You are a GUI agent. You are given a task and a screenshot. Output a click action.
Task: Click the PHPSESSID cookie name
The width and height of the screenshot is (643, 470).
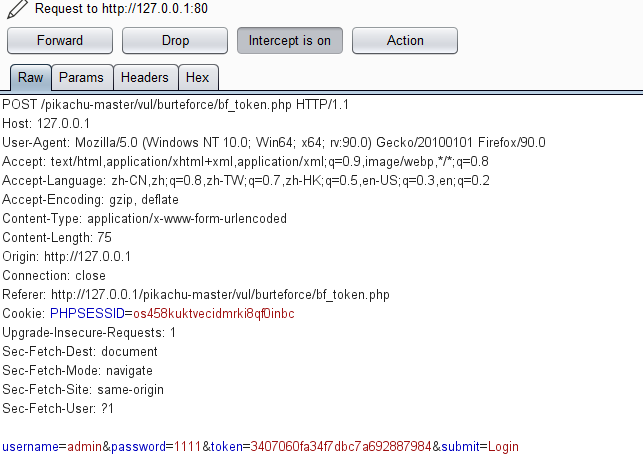coord(87,314)
